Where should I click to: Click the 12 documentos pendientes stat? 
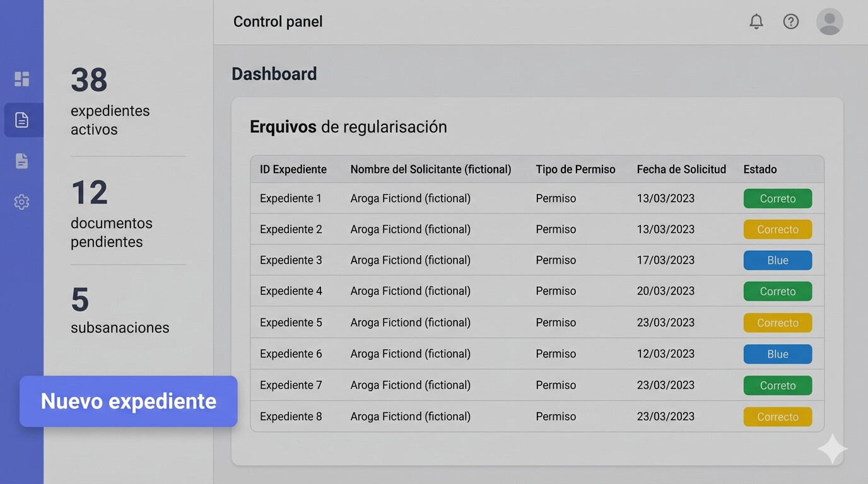[112, 214]
